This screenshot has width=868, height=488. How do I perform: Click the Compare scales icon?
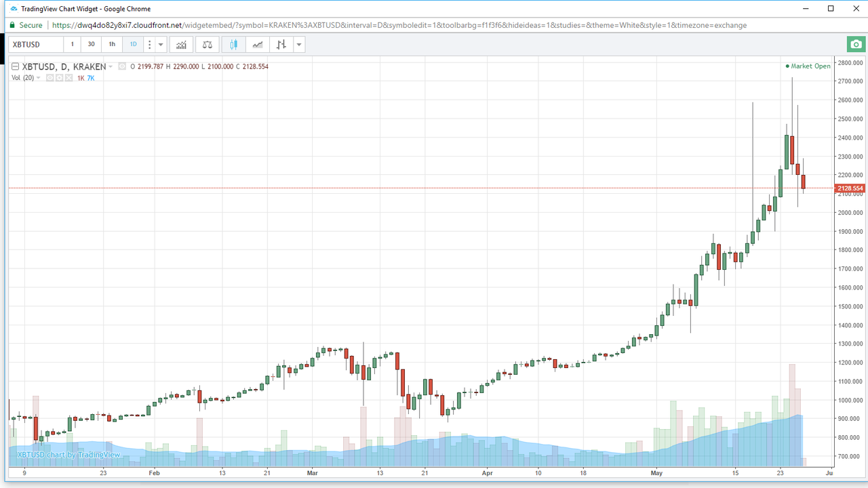pos(208,45)
